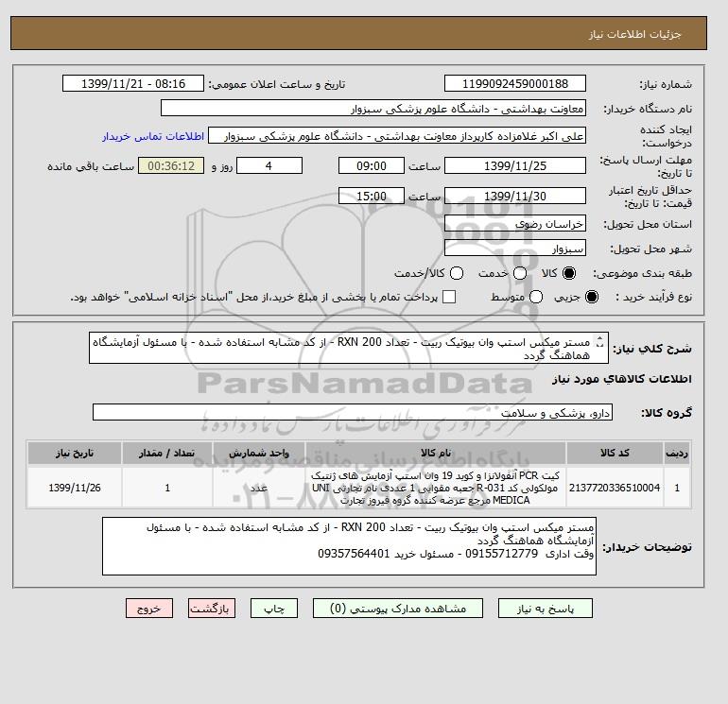Click the response deadline time 09:00
Viewport: 728px width, 704px height.
pyautogui.click(x=372, y=165)
